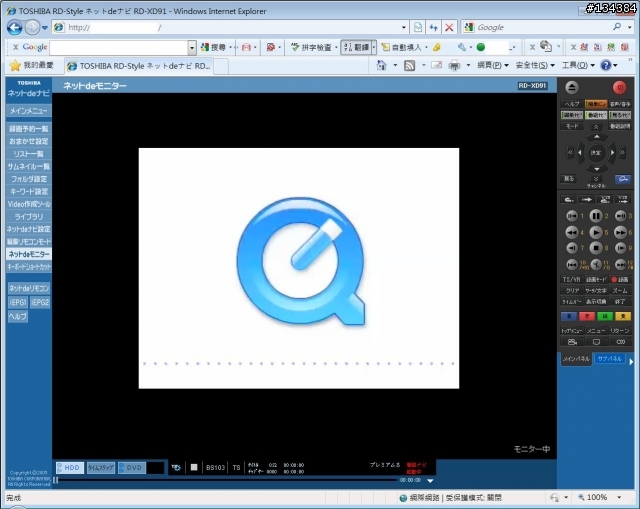The height and width of the screenshot is (509, 640).
Task: Click the white stop square in the status bar
Action: click(x=194, y=467)
